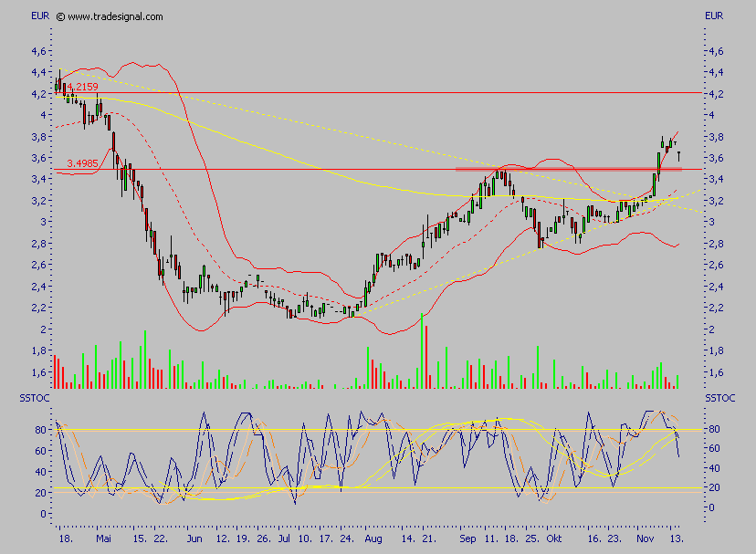Select the red resistance zone bar
The height and width of the screenshot is (554, 756).
(568, 169)
